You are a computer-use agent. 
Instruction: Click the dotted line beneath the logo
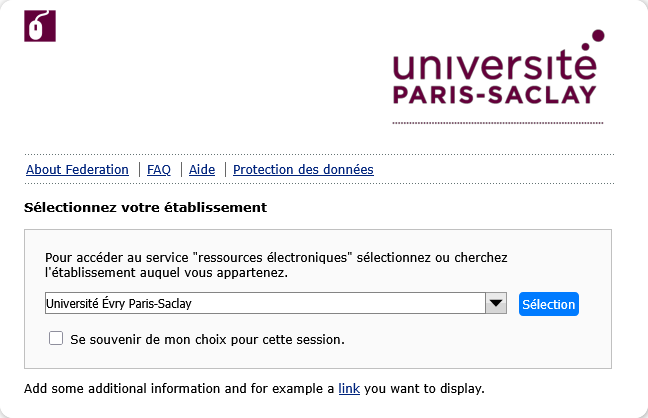497,123
